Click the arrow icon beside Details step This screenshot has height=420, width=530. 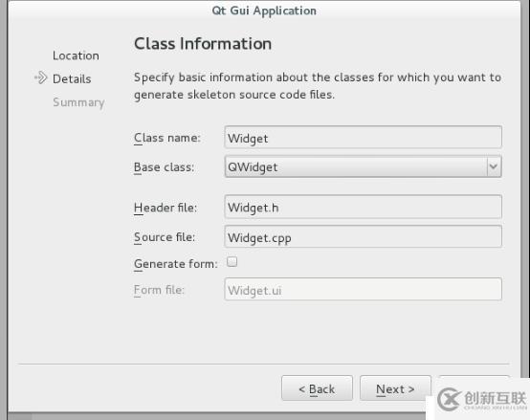pyautogui.click(x=41, y=77)
